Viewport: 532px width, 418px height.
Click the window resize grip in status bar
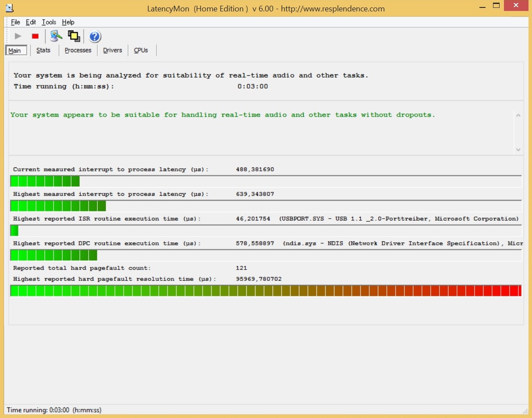coord(525,411)
